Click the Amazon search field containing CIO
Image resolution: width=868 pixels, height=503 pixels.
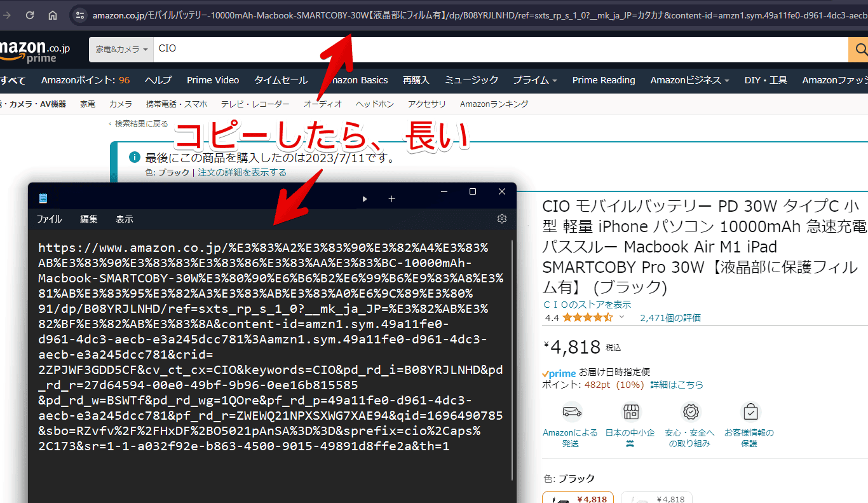pyautogui.click(x=501, y=49)
